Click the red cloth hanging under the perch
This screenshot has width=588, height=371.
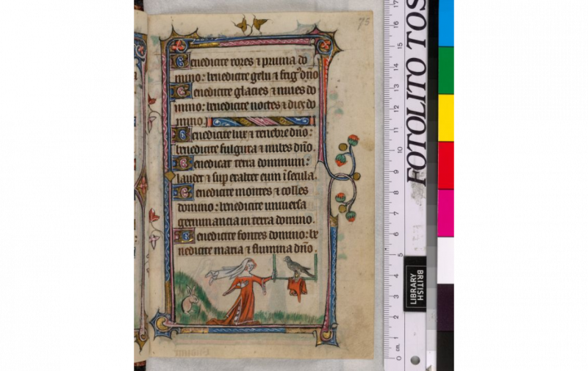[x=298, y=287]
